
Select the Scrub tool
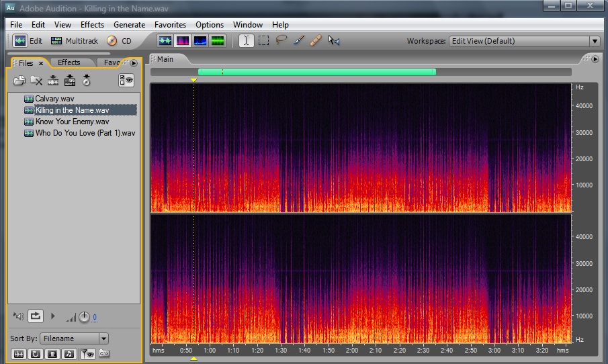click(x=333, y=40)
